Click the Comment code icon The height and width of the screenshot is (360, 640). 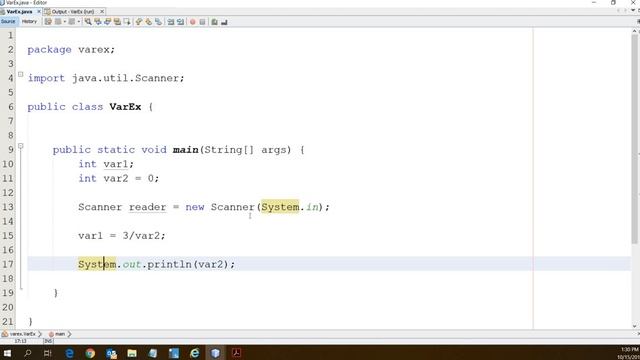pos(214,22)
